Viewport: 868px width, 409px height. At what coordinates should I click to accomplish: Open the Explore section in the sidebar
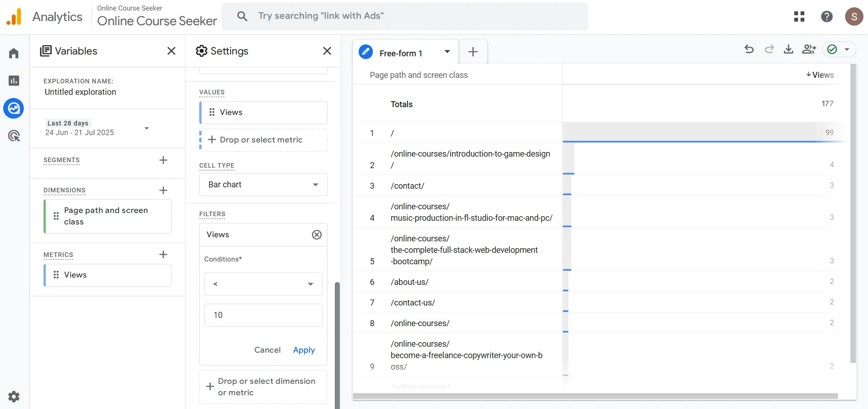[x=14, y=109]
